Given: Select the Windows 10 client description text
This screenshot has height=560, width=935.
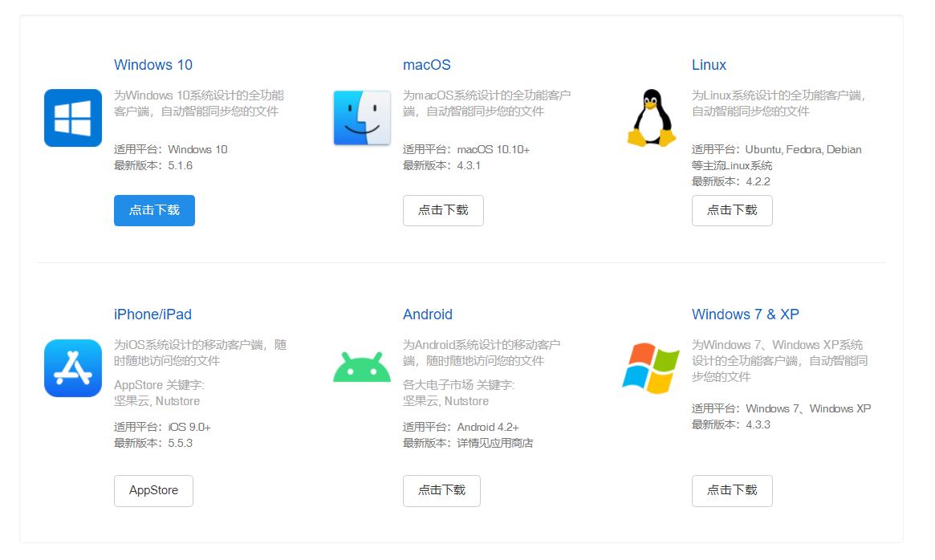Looking at the screenshot, I should click(199, 103).
